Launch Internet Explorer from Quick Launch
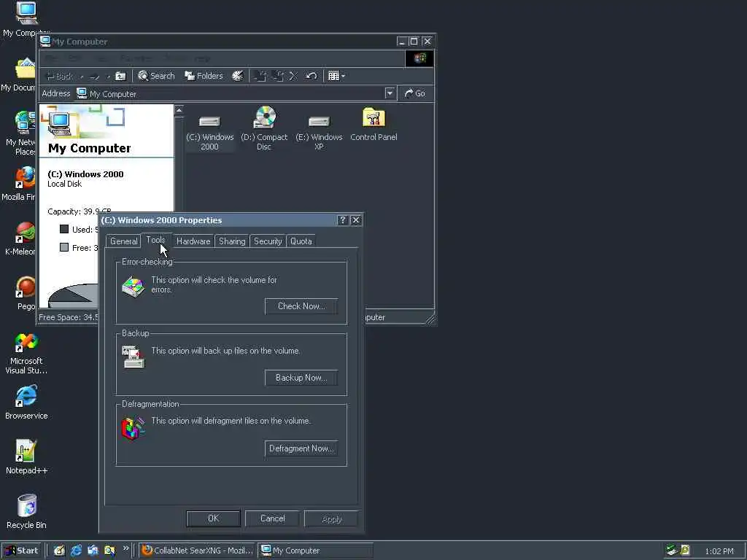Screen dimensions: 747x560 pos(76,551)
